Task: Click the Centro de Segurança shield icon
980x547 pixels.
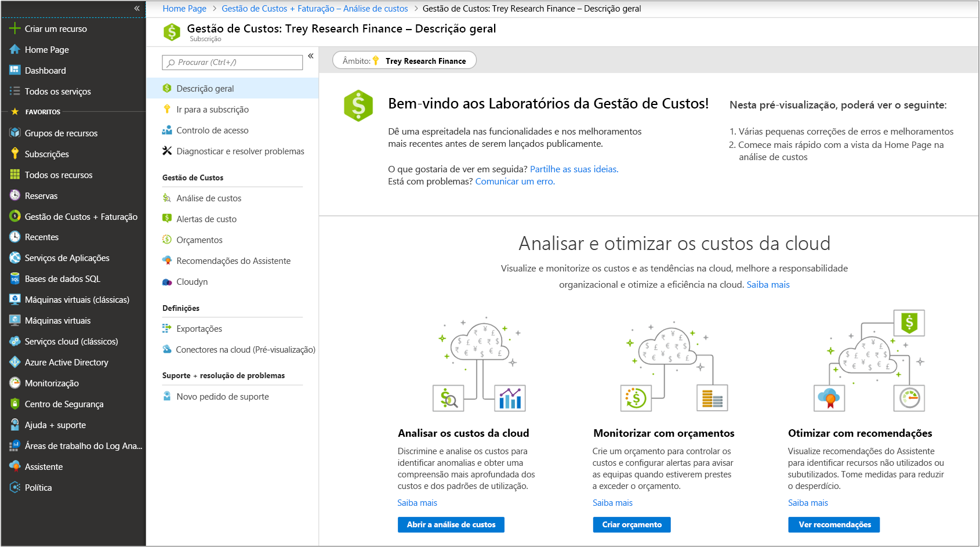Action: pyautogui.click(x=15, y=404)
